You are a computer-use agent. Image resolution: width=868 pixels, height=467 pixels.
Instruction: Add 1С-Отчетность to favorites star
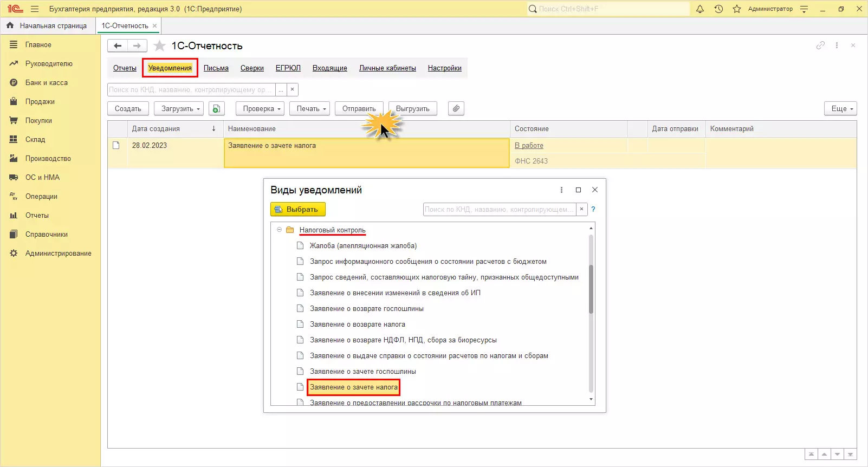pos(159,46)
